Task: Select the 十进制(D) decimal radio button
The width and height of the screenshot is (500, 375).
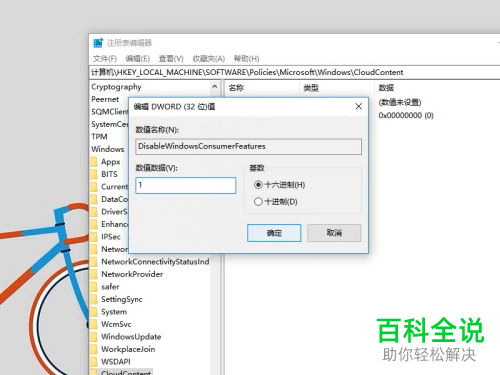Action: pyautogui.click(x=258, y=202)
